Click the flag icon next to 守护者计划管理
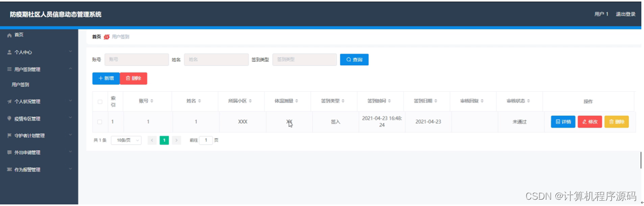 (x=9, y=136)
